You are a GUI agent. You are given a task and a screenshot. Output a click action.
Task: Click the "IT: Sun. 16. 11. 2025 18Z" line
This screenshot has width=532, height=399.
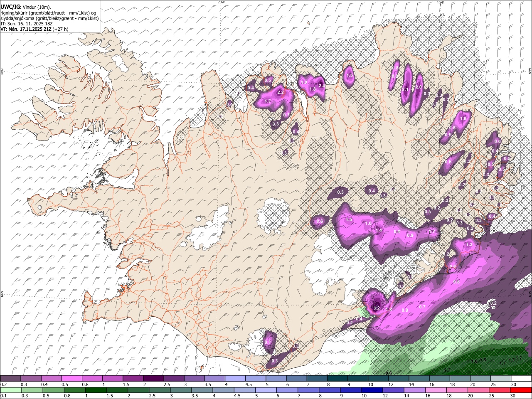27,24
